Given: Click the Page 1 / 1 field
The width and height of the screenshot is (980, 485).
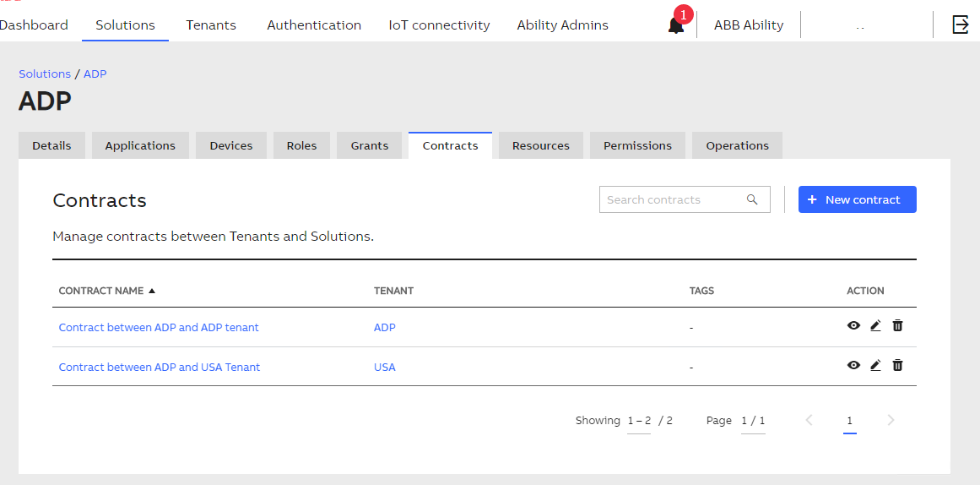Looking at the screenshot, I should [753, 421].
